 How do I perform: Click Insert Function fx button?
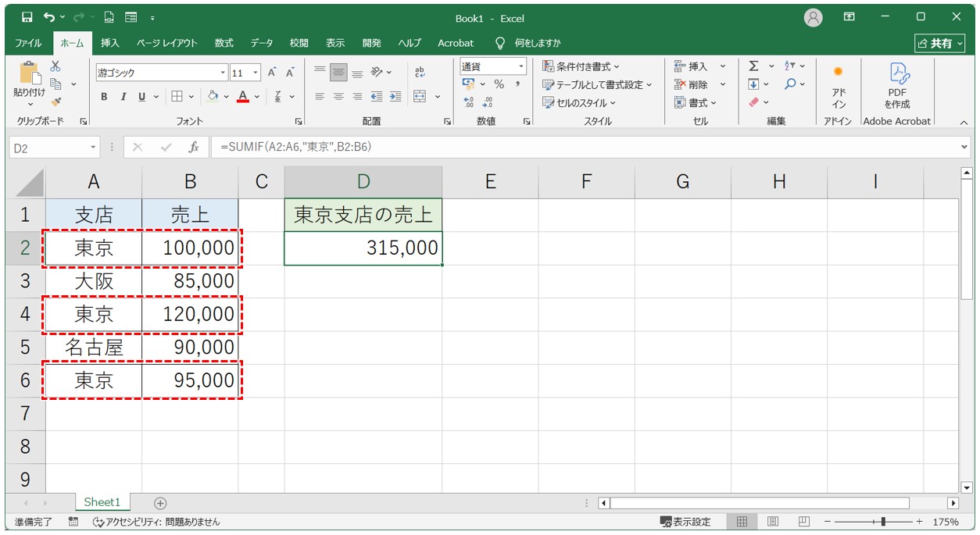click(x=194, y=147)
